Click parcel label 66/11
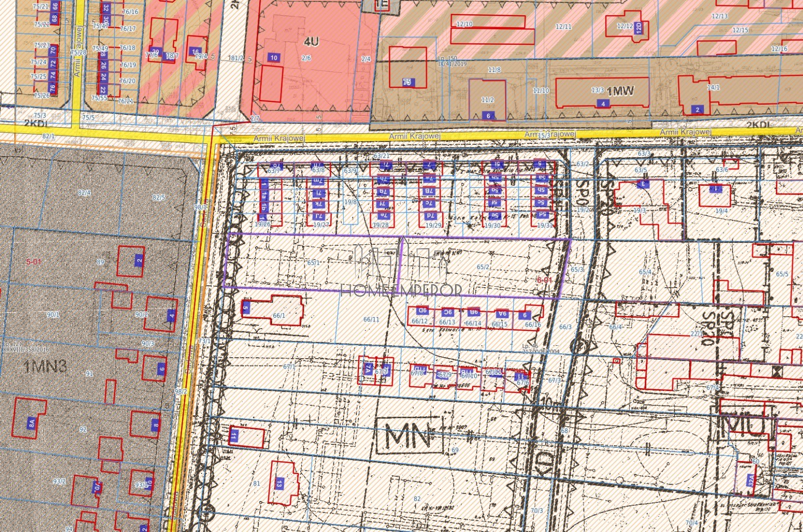The height and width of the screenshot is (532, 803). pos(371,319)
